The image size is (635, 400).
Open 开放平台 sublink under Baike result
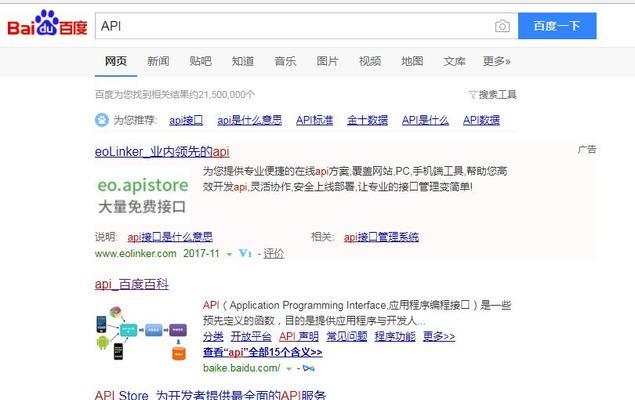(251, 336)
